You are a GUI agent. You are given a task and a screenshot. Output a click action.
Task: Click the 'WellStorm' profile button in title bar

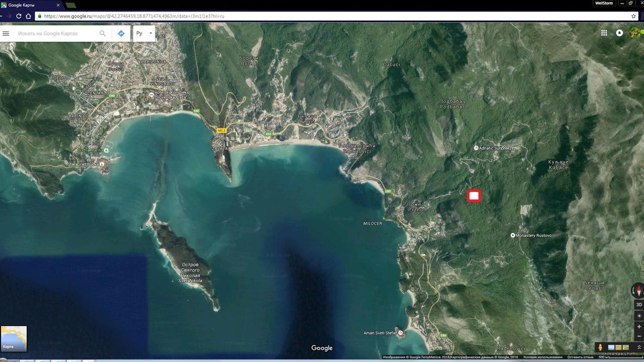point(604,3)
